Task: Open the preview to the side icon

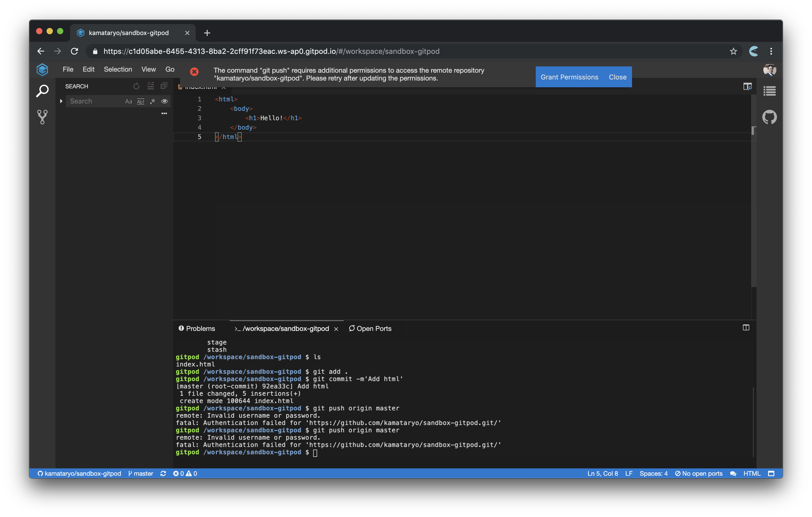Action: click(x=747, y=87)
